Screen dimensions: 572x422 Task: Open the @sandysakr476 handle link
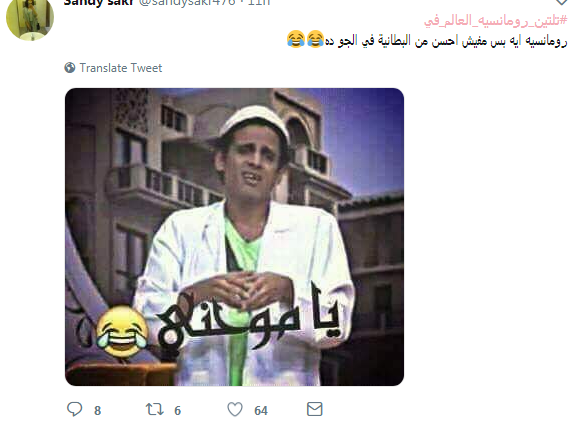(x=187, y=3)
